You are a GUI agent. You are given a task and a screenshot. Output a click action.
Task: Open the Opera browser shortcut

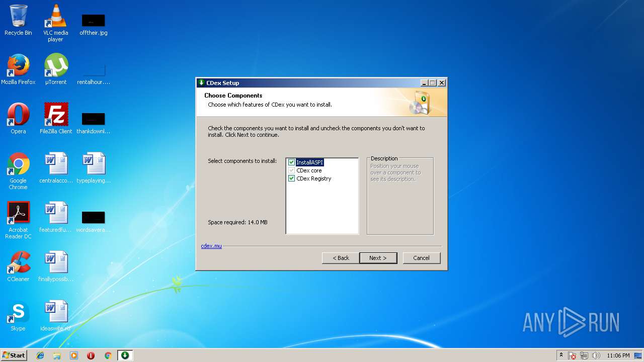click(18, 119)
